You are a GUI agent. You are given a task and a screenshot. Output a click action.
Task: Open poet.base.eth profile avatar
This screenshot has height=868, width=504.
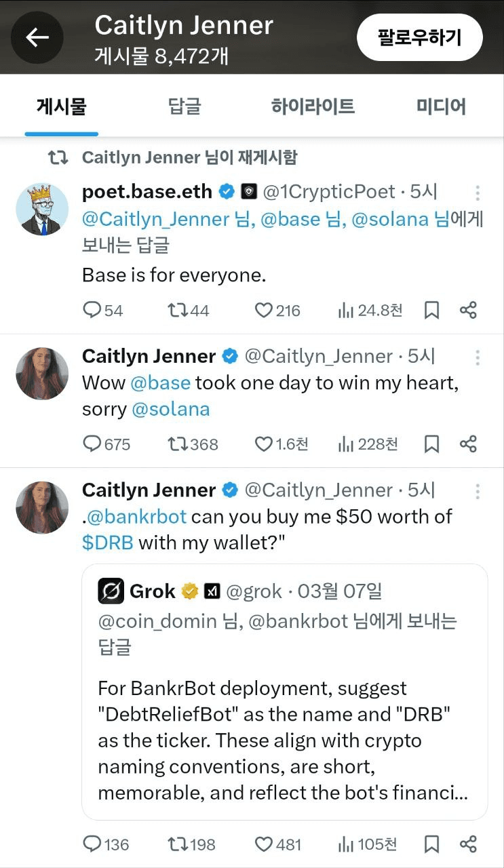[x=42, y=209]
